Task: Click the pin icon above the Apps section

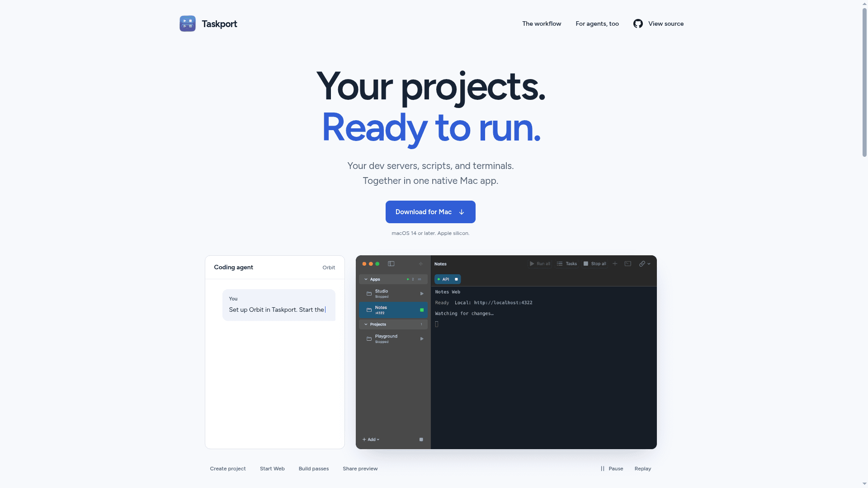Action: [421, 264]
